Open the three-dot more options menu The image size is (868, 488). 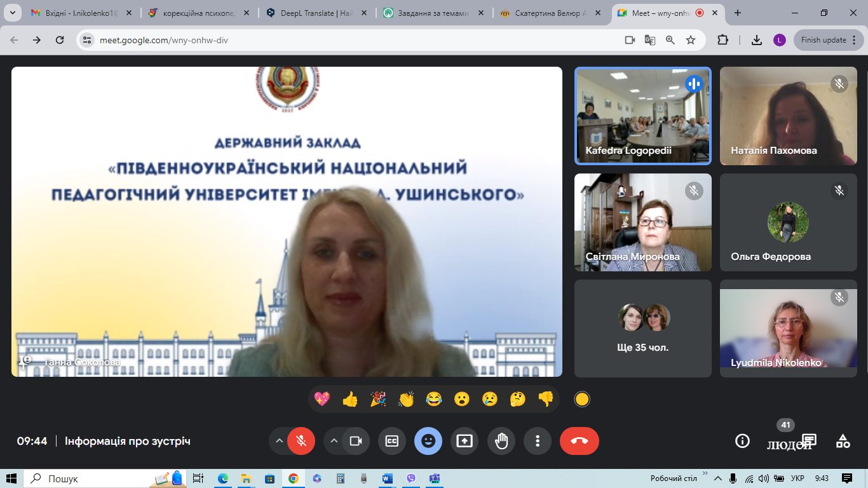coord(538,441)
